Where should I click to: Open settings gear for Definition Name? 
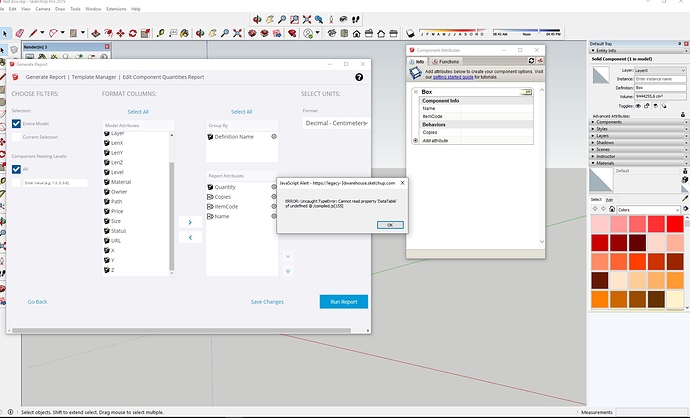[274, 137]
